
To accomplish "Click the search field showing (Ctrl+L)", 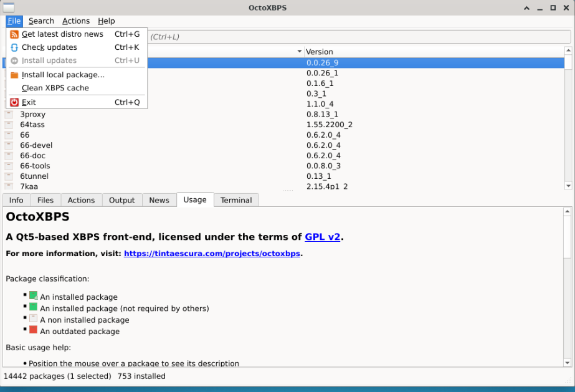I will 359,37.
